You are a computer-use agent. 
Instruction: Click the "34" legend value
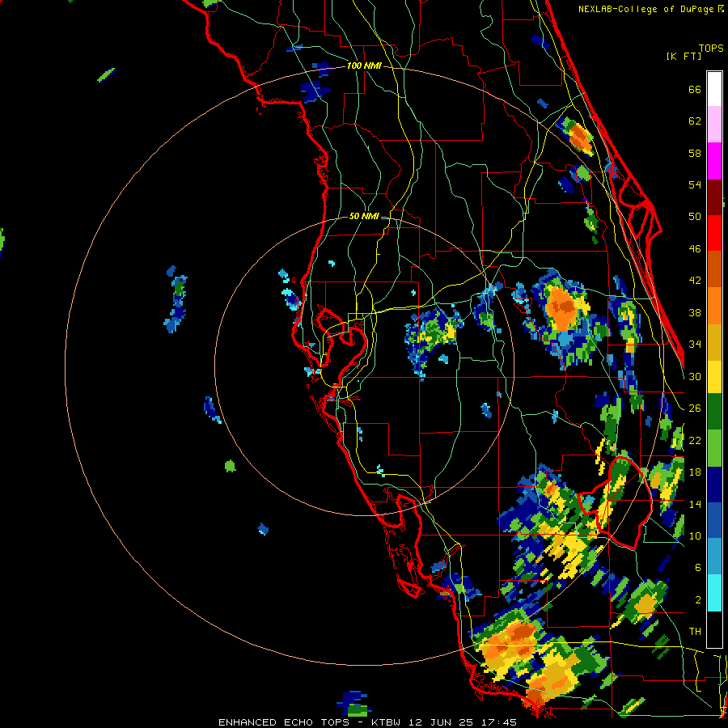pos(695,345)
